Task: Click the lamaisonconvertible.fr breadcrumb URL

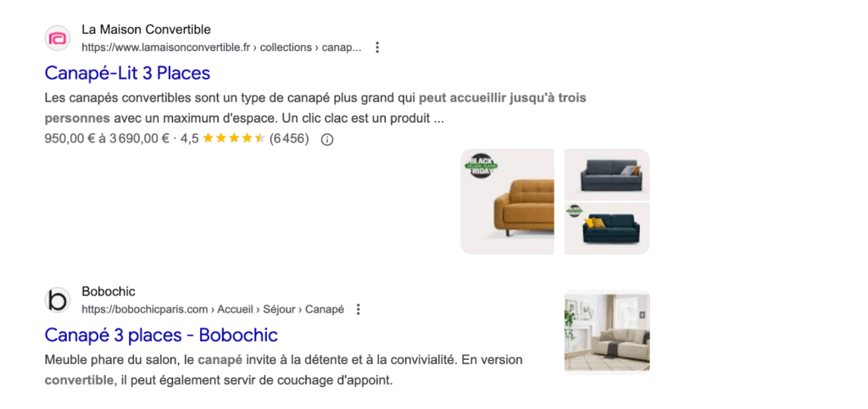Action: click(x=221, y=47)
